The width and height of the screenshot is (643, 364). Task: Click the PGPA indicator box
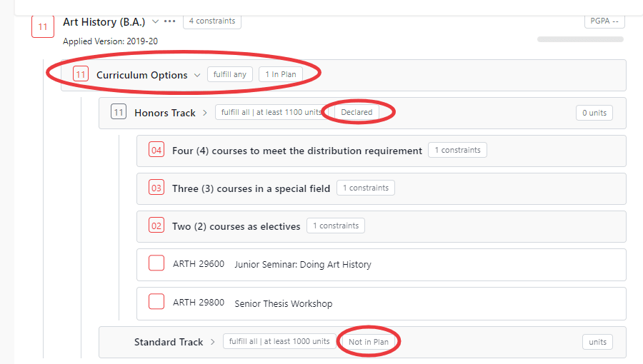[x=604, y=21]
